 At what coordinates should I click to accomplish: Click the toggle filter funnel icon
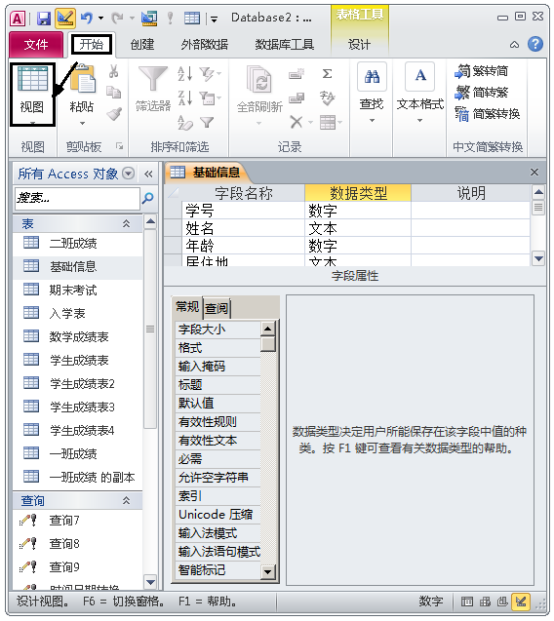coord(207,122)
